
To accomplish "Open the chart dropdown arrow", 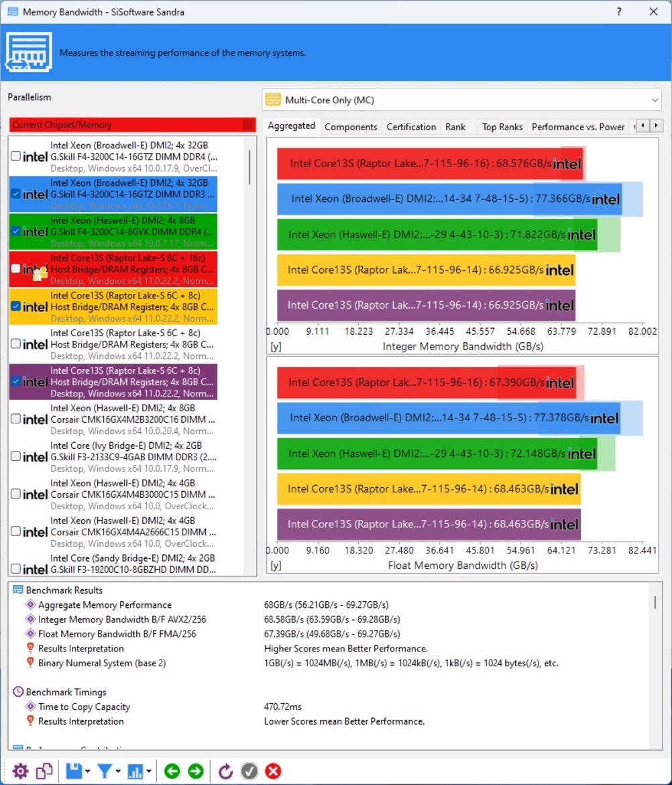I will [149, 772].
